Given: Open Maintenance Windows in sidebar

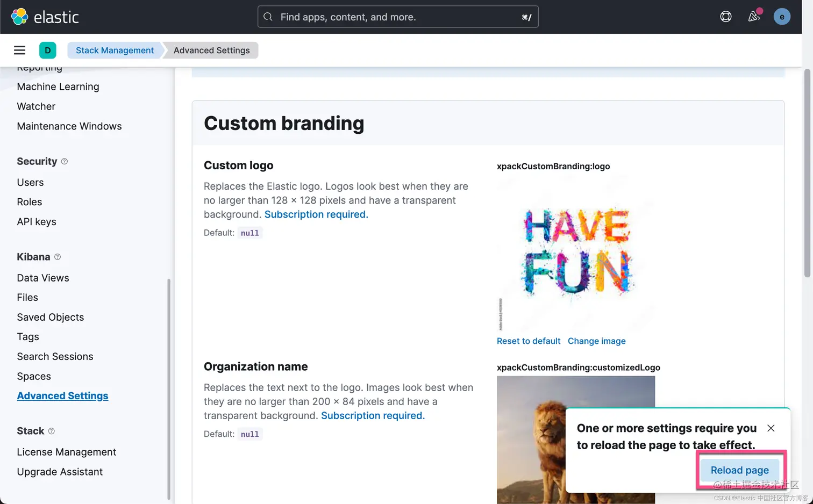Looking at the screenshot, I should 69,126.
